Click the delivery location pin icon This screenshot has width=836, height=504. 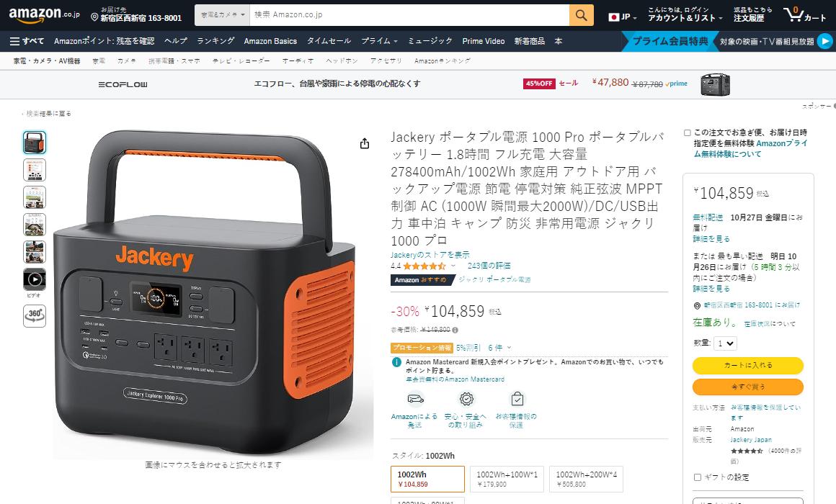[x=94, y=17]
